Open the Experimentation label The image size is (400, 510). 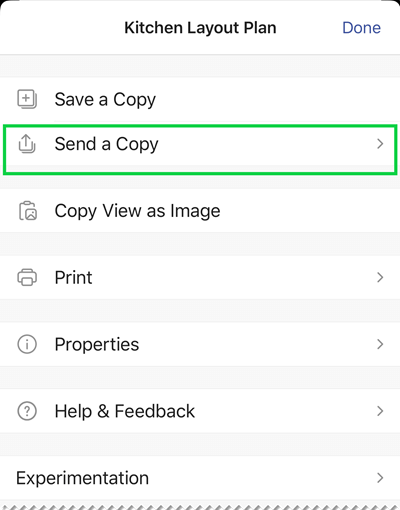[82, 478]
